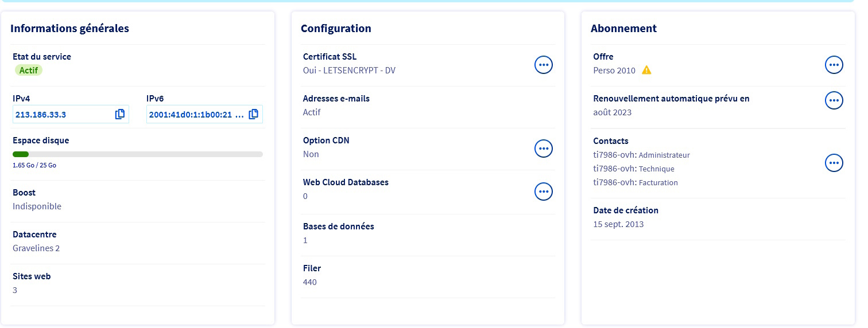The image size is (868, 328).
Task: Open the Offre actions menu
Action: [834, 65]
